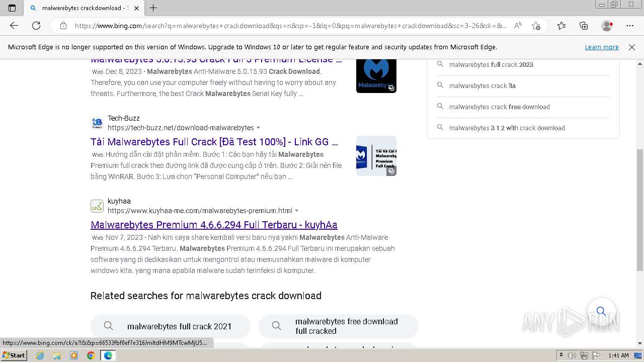Click the Tech-Buzz site favicon
Screen dimensions: 644x362
97,123
